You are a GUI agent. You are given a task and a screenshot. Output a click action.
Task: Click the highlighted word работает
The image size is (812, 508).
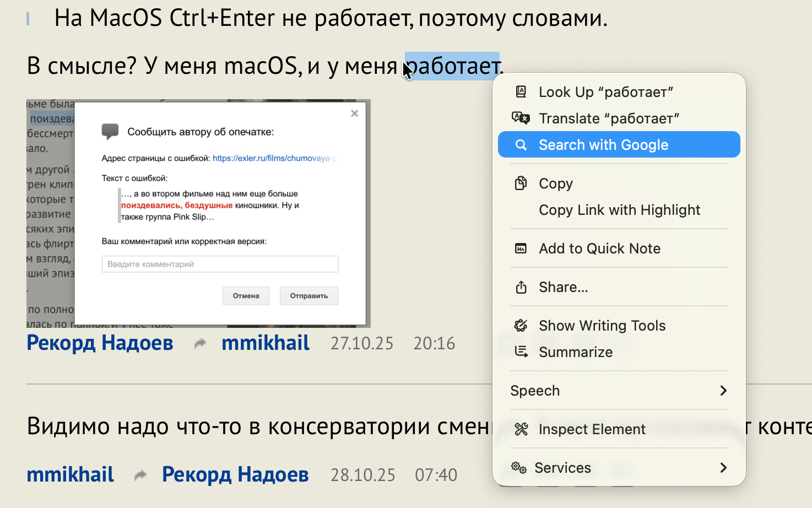pos(452,66)
